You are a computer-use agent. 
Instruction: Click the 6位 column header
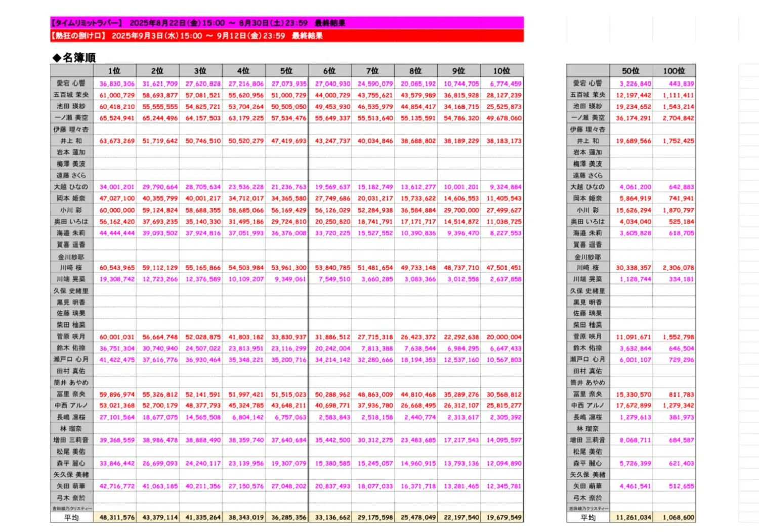[x=329, y=71]
